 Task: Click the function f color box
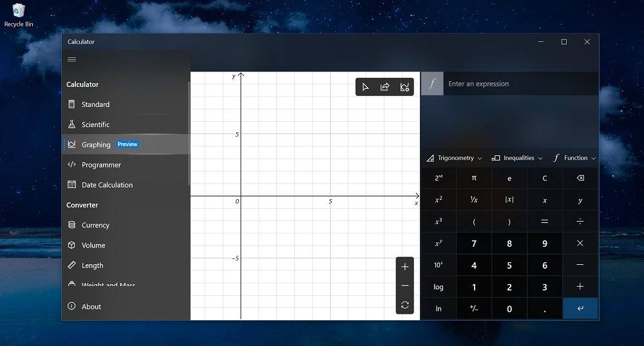[x=432, y=84]
